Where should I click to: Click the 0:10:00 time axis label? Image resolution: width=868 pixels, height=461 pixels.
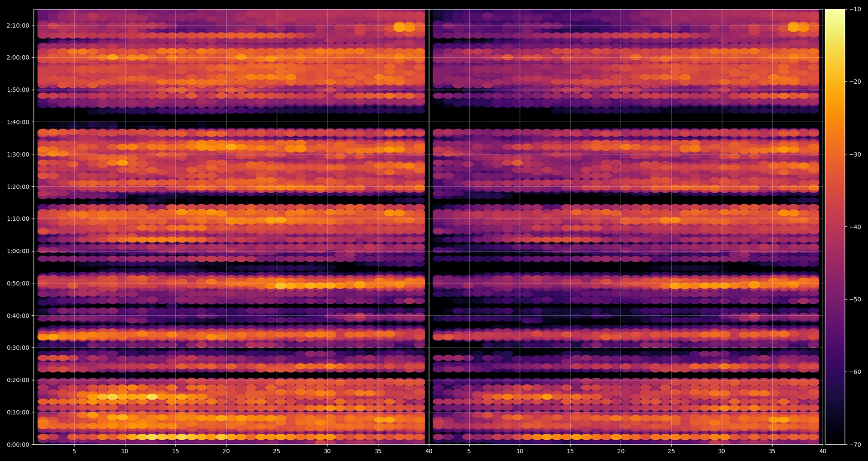[x=18, y=413]
